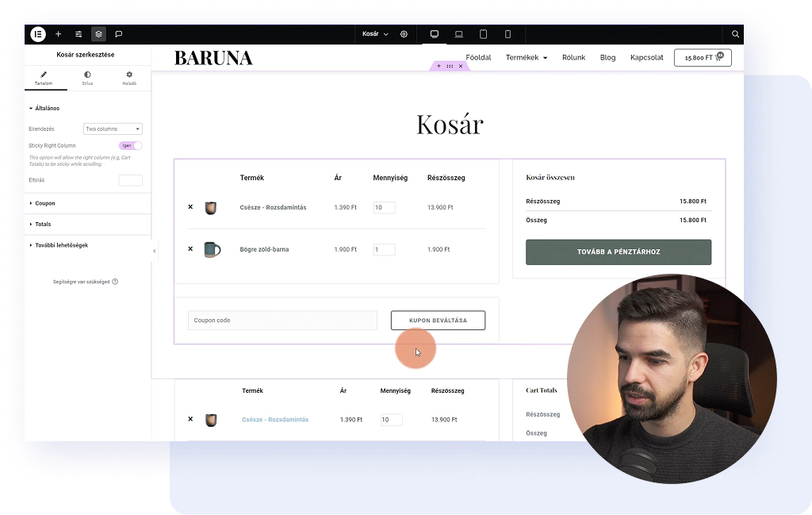The width and height of the screenshot is (812, 515).
Task: Open the layers structure panel icon
Action: [98, 34]
